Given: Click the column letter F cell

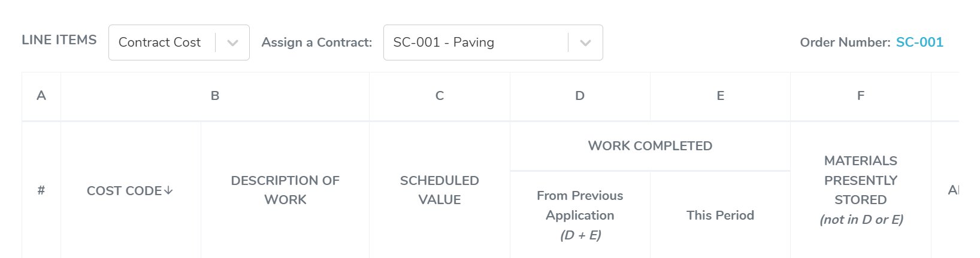Looking at the screenshot, I should (x=860, y=96).
